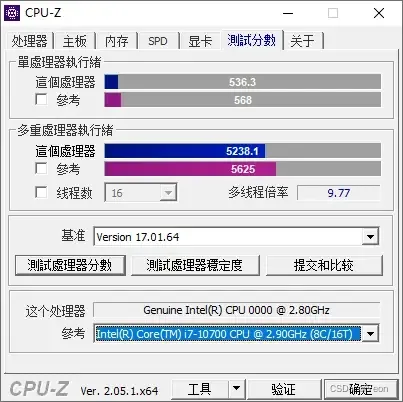
Task: Enable multi thread 參考 checkbox
Action: [41, 168]
